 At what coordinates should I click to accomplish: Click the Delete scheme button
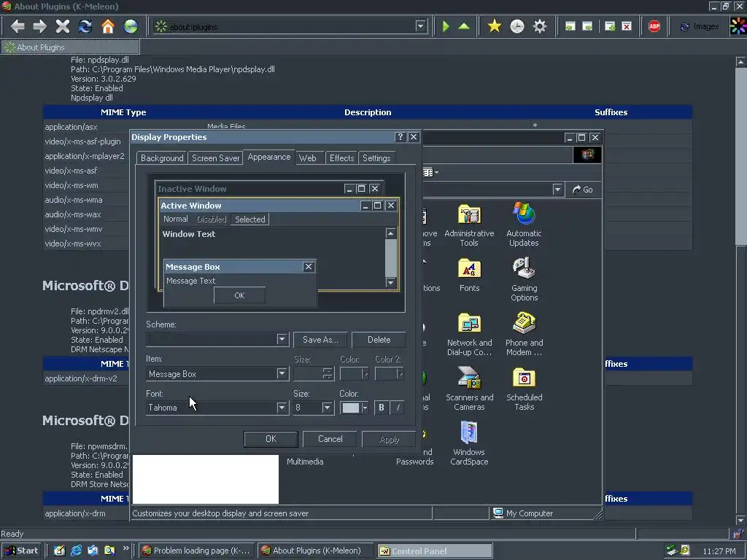point(379,340)
